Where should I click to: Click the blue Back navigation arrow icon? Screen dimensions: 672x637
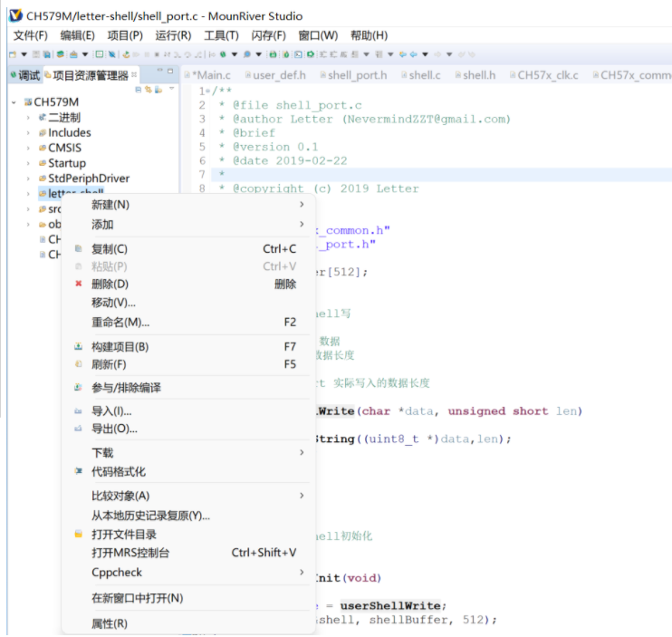(413, 54)
